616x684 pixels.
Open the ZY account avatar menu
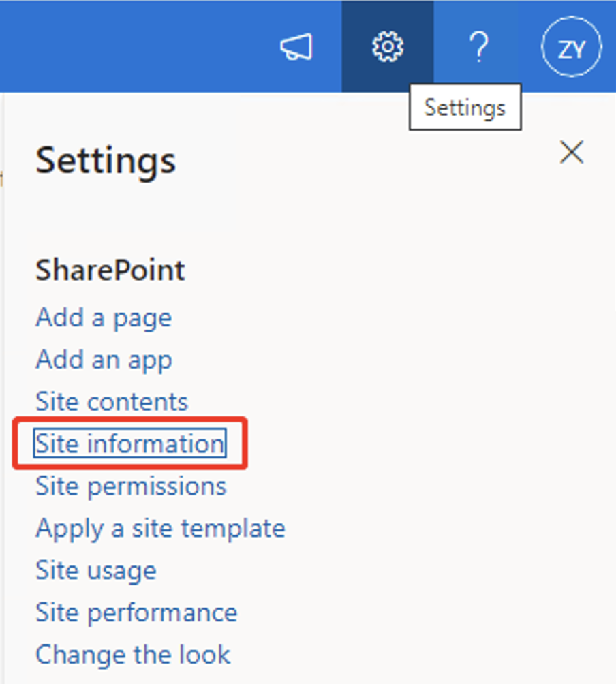pos(571,49)
